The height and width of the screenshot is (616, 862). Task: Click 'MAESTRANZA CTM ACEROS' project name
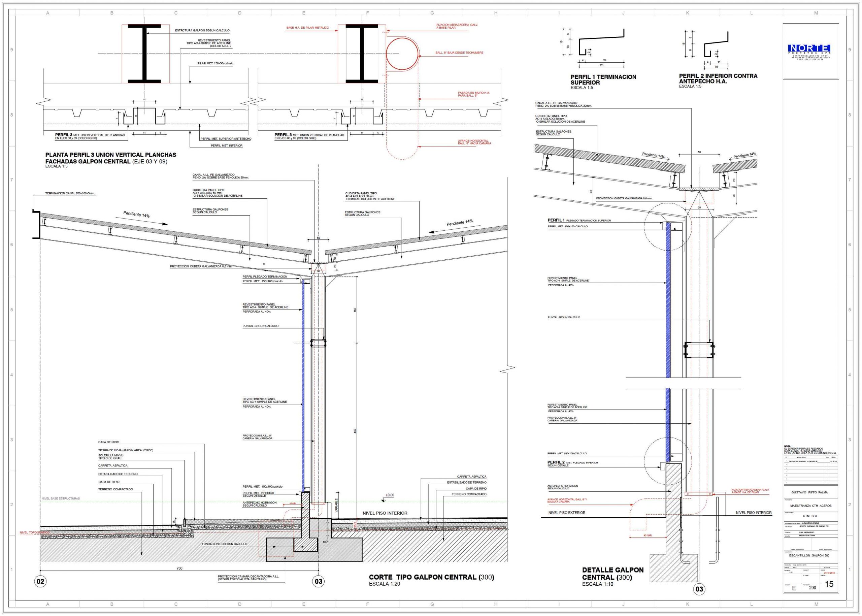[810, 506]
